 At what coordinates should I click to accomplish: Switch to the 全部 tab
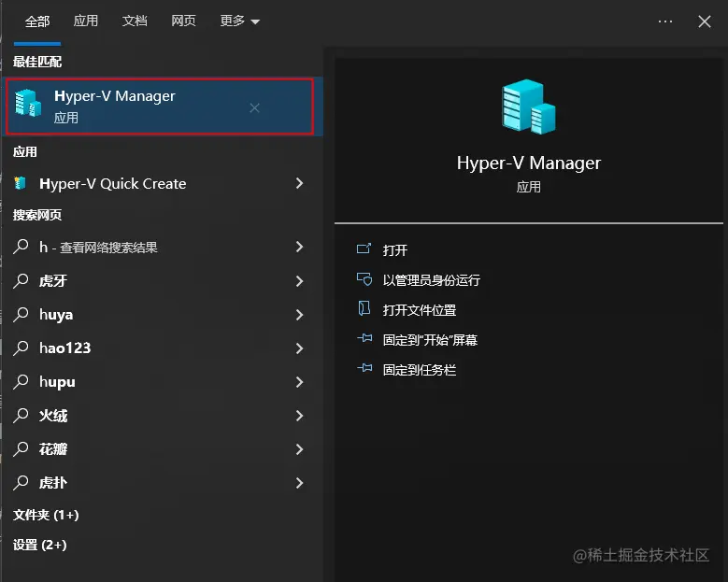37,21
